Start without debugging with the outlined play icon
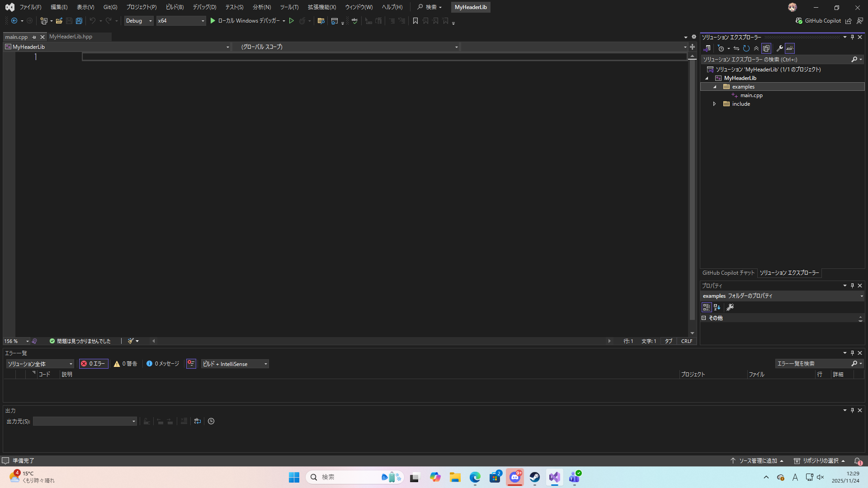 (x=292, y=21)
